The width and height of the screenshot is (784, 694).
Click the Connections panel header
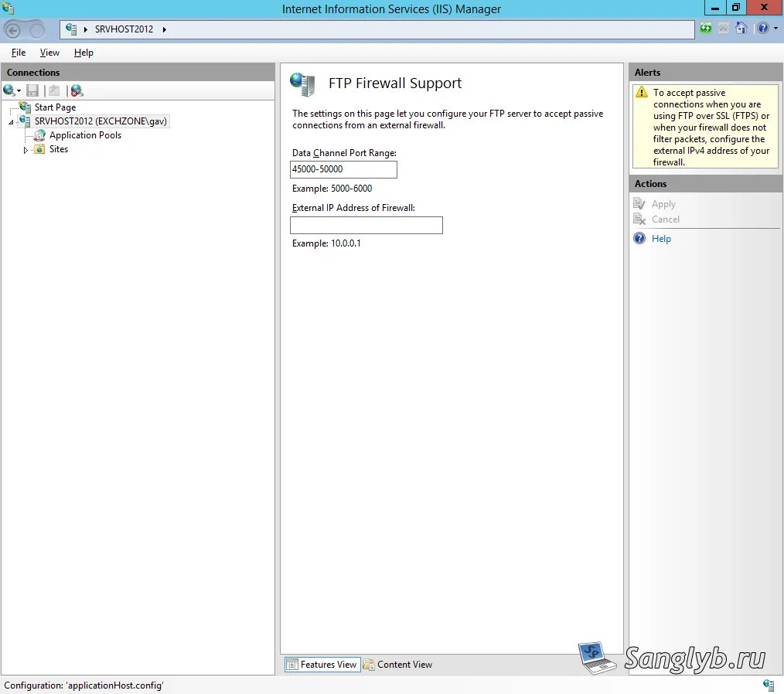coord(138,73)
